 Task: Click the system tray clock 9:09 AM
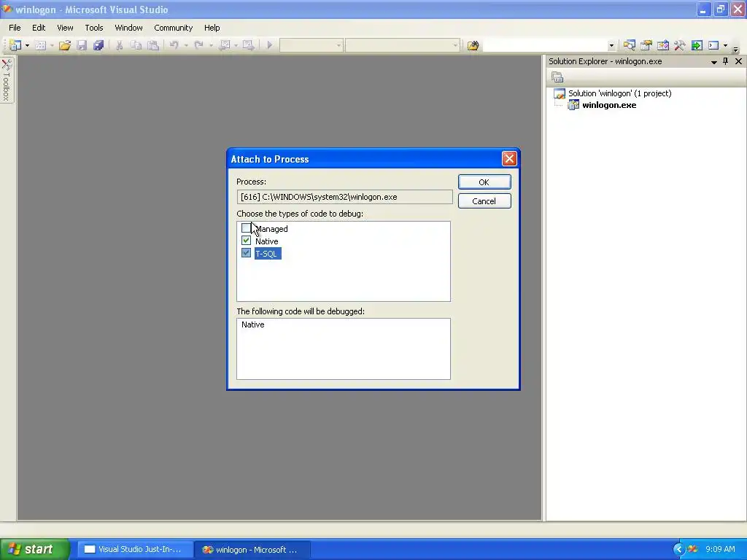tap(720, 550)
